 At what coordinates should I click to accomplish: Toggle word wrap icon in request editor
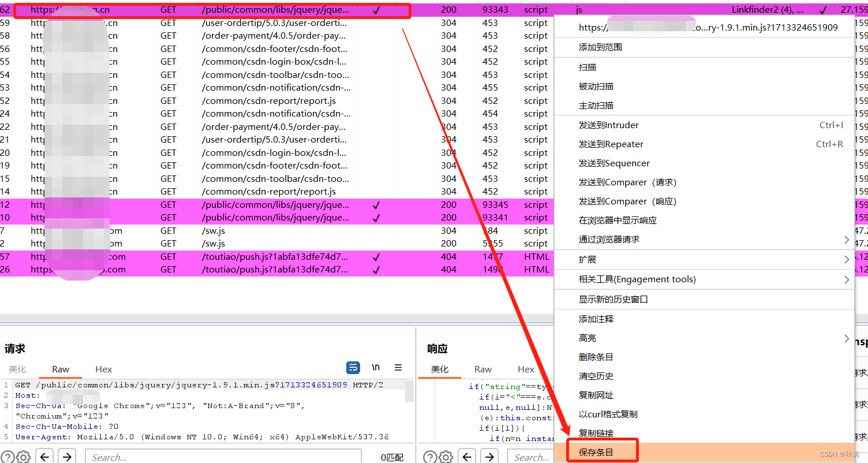[x=353, y=367]
